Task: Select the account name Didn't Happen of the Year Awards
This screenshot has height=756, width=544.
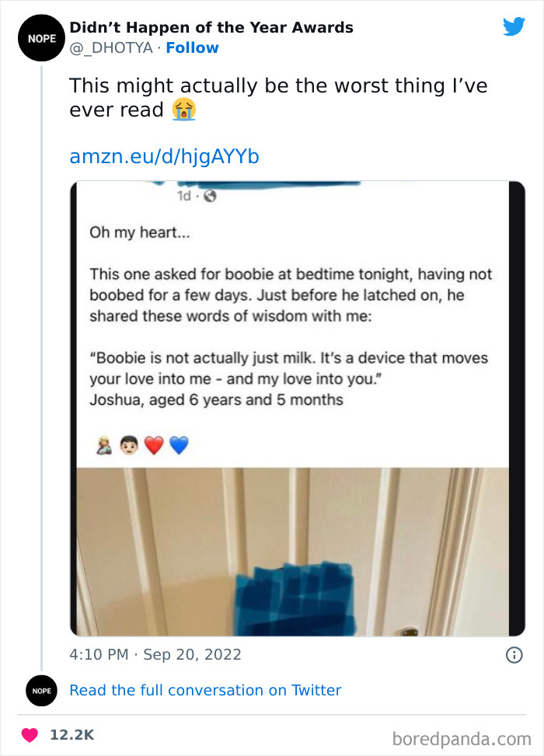Action: click(211, 27)
